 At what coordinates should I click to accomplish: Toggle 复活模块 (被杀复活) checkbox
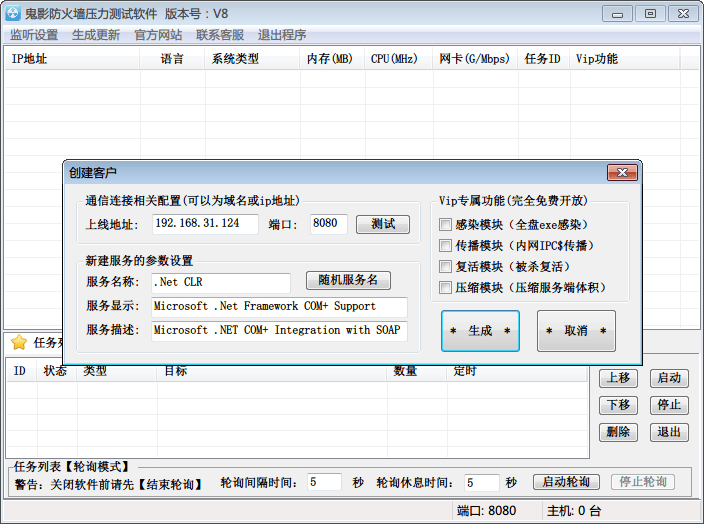click(x=445, y=266)
